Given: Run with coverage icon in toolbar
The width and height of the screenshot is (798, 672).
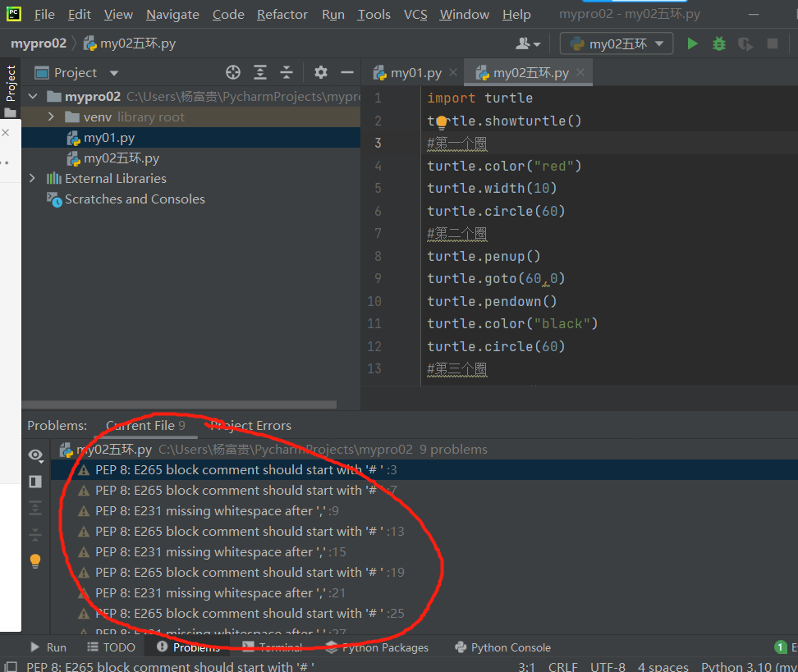Looking at the screenshot, I should [745, 43].
